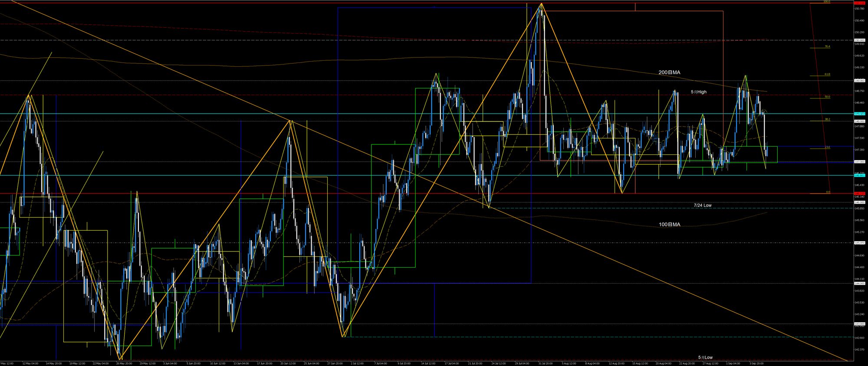This screenshot has width=868, height=366.
Task: Click the 200日MA text label
Action: [669, 72]
